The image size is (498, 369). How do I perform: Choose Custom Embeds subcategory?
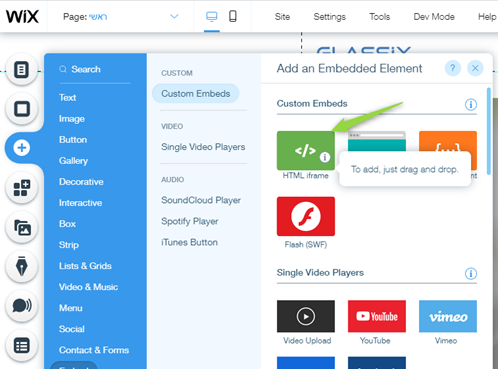pos(196,93)
